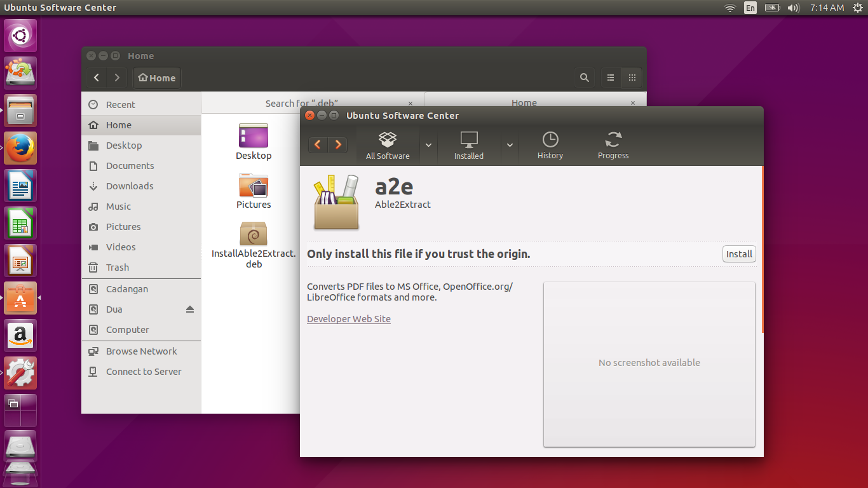Click the empty screenshot placeholder
Screen dimensions: 868x488
coord(649,365)
